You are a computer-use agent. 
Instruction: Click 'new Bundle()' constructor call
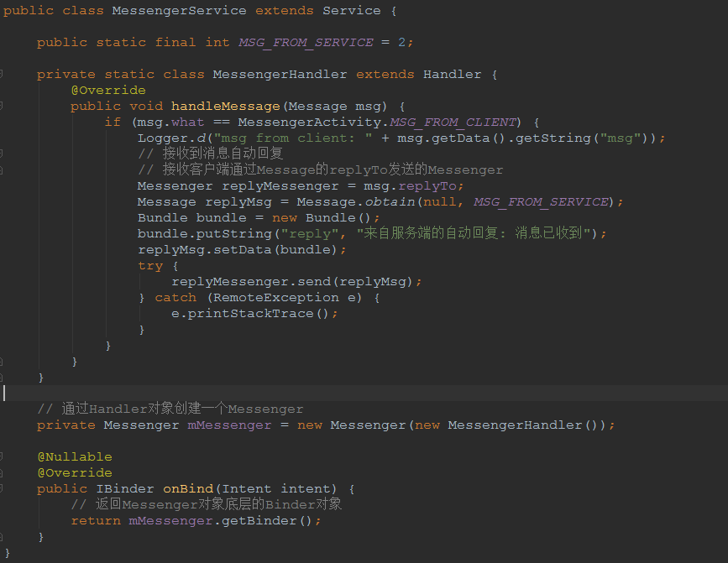click(321, 218)
